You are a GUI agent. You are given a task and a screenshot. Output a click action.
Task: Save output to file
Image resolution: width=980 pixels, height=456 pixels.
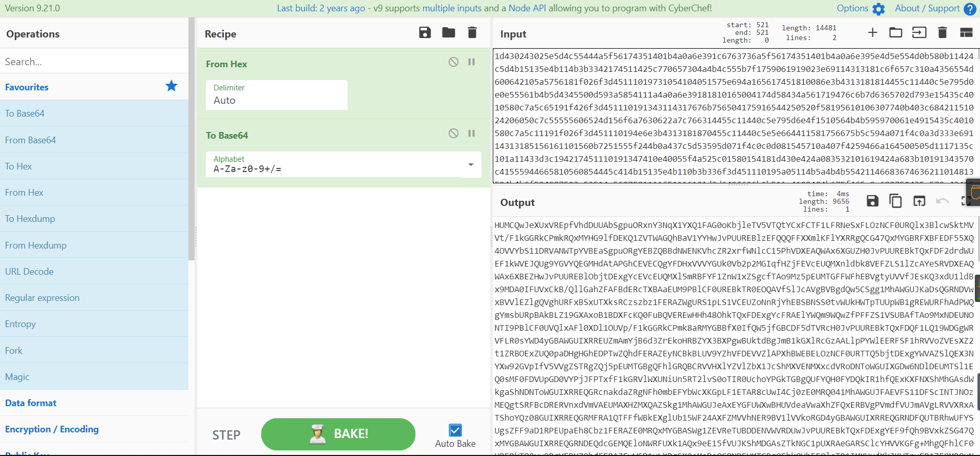872,201
